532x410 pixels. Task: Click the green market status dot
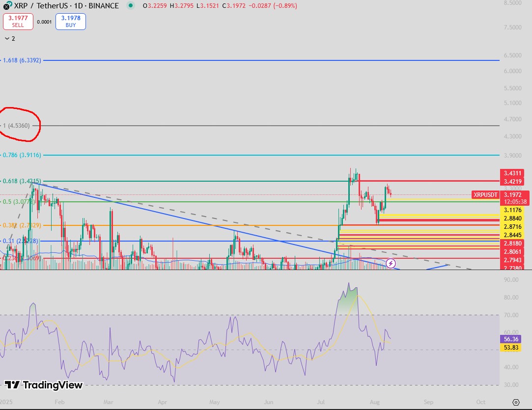pyautogui.click(x=131, y=5)
